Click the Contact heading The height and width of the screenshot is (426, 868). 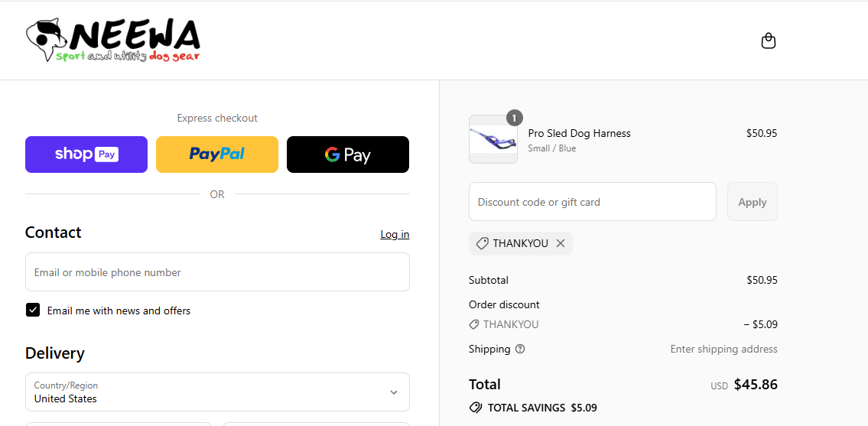53,233
